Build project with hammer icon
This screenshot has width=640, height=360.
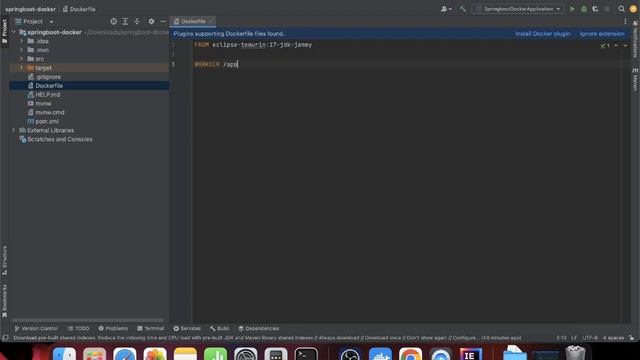[x=462, y=9]
